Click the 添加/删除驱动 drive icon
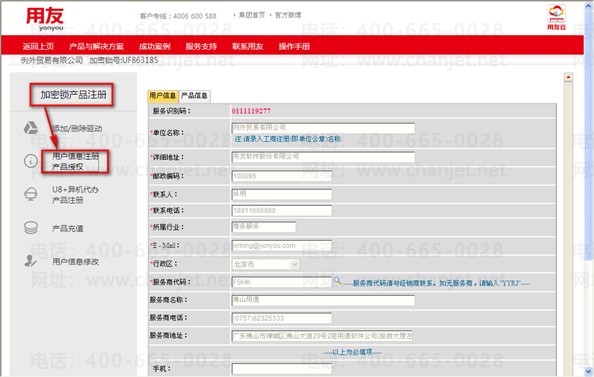 [x=31, y=128]
